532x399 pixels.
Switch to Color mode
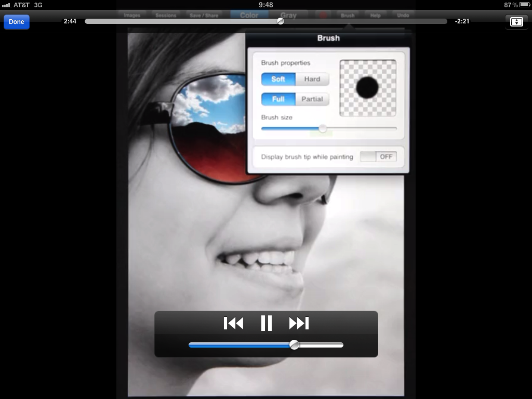coord(249,16)
